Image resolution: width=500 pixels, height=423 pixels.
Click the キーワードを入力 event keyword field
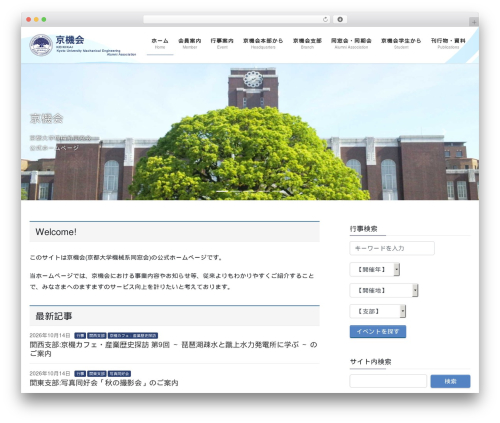[x=392, y=248]
